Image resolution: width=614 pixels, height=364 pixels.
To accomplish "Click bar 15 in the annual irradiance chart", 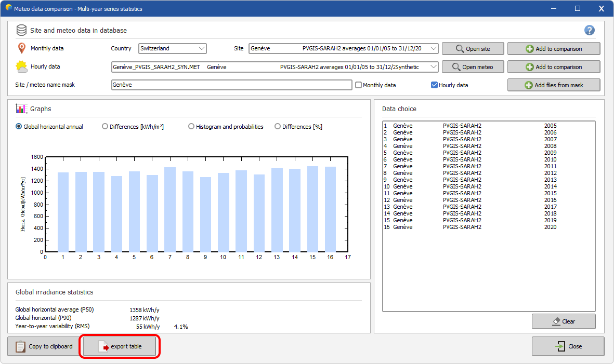I will coord(312,209).
